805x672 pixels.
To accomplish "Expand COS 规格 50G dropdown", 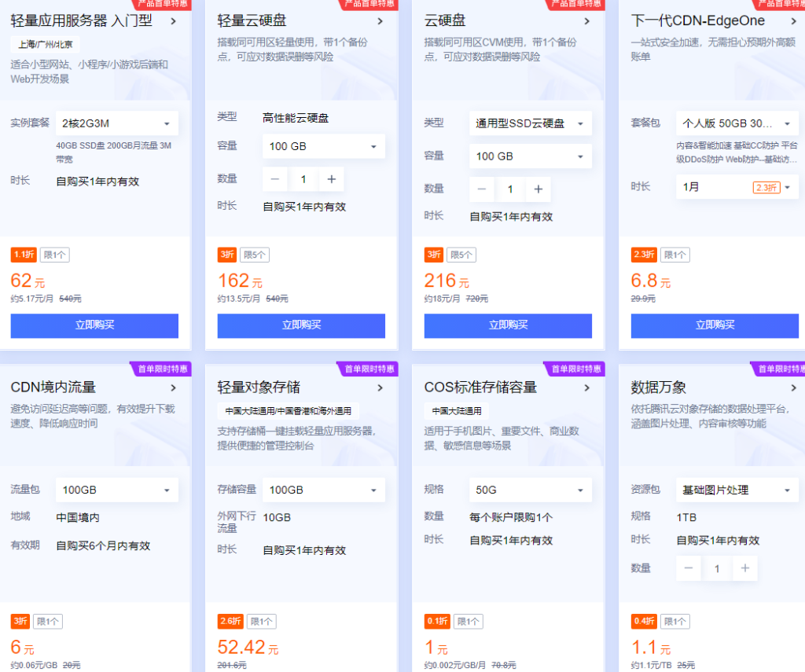I will [531, 490].
